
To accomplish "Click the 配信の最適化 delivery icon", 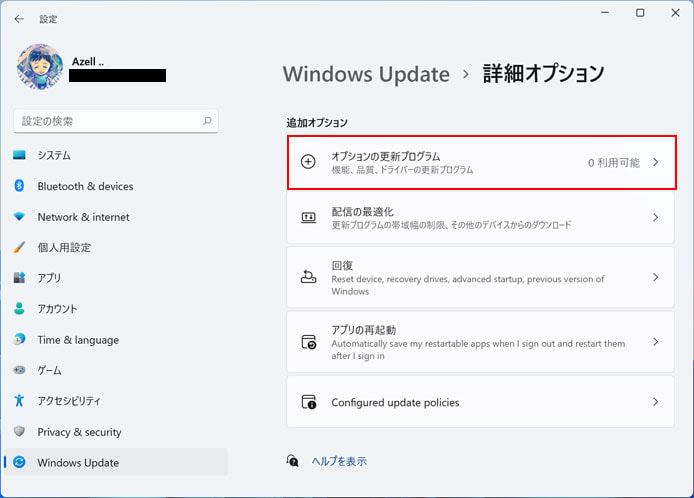I will click(308, 217).
